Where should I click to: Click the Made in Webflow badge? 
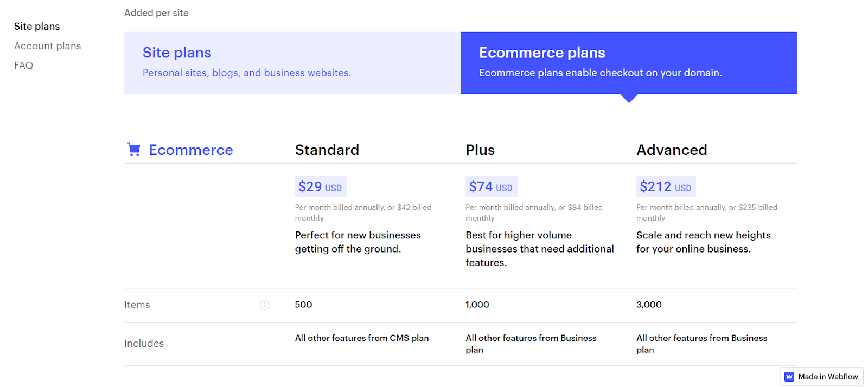coord(822,377)
